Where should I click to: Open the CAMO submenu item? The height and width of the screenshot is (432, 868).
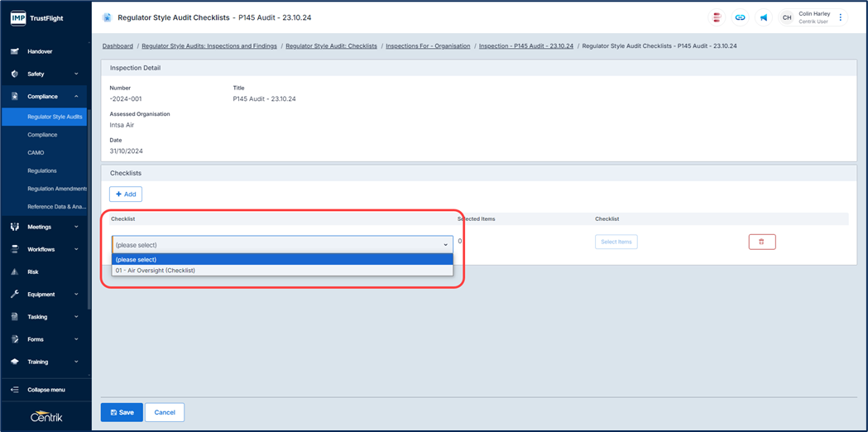coord(36,152)
